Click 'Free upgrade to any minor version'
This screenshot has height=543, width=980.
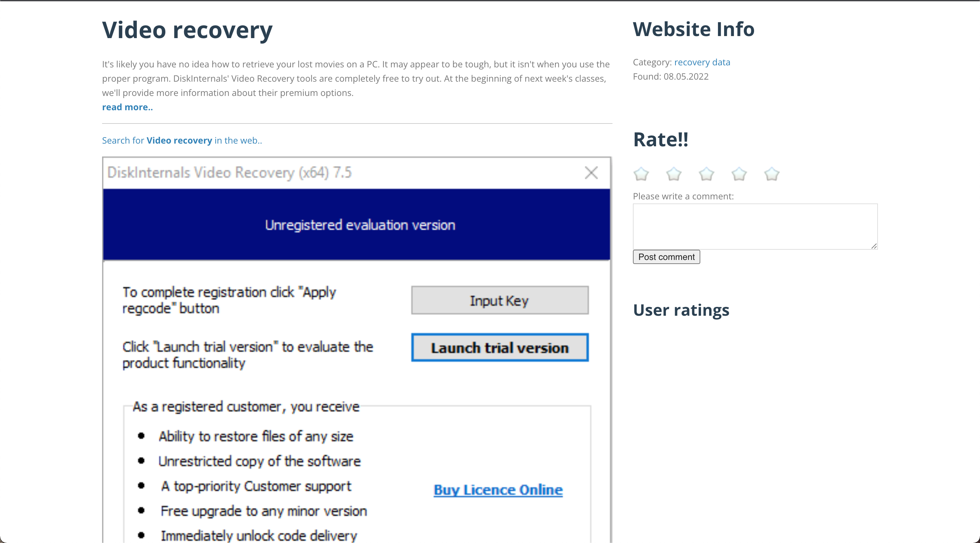coord(264,511)
